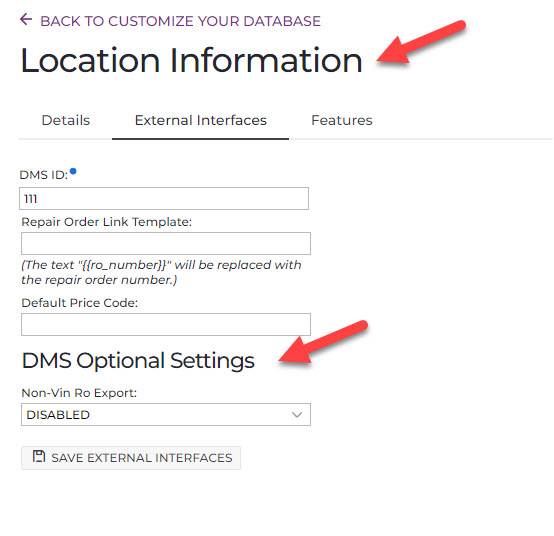Open the Non-Vin Ro Export dropdown
This screenshot has width=554, height=536.
166,414
